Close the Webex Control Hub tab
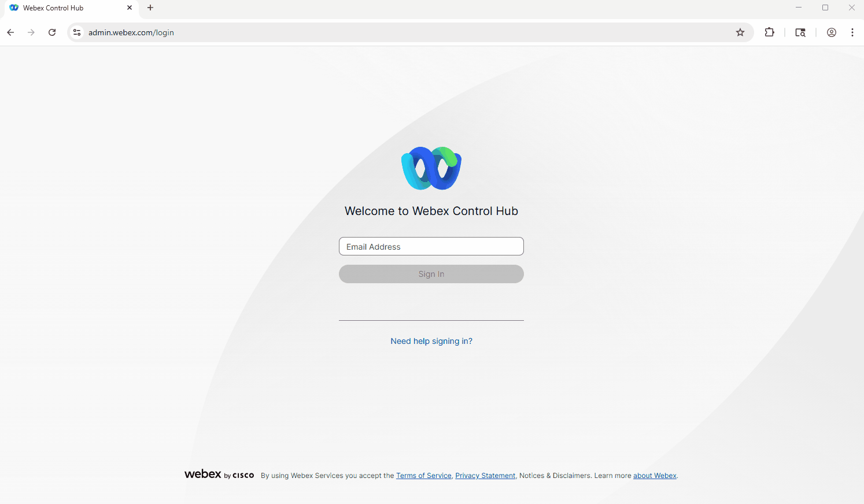 point(130,8)
